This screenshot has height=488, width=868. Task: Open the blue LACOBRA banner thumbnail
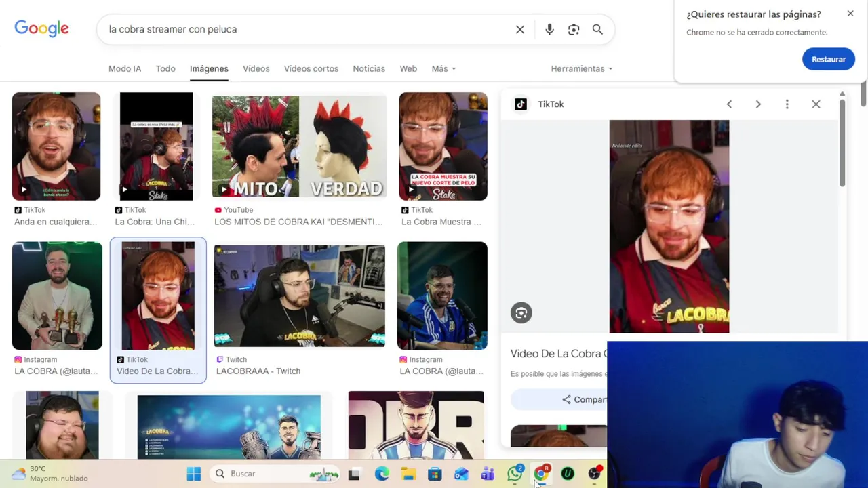tap(229, 427)
